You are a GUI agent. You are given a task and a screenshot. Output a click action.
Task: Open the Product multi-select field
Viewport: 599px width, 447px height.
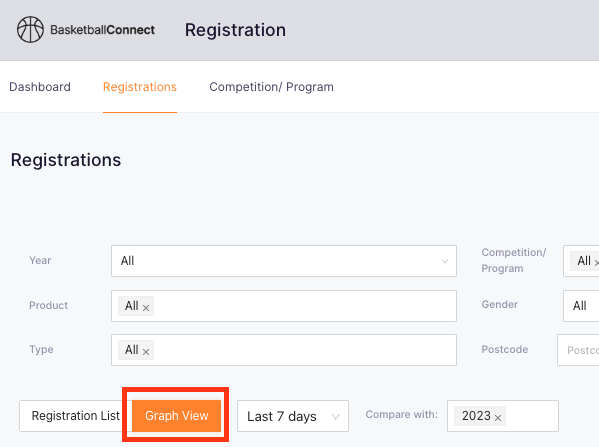(x=284, y=306)
